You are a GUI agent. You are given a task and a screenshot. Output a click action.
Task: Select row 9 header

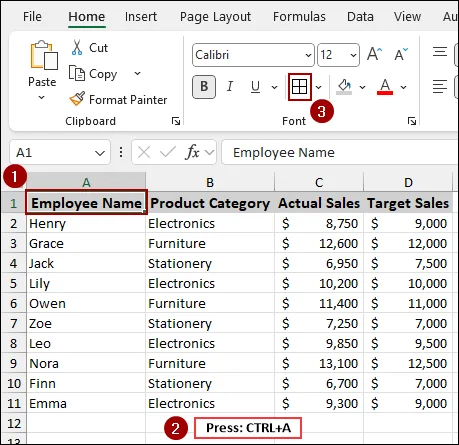click(x=13, y=363)
